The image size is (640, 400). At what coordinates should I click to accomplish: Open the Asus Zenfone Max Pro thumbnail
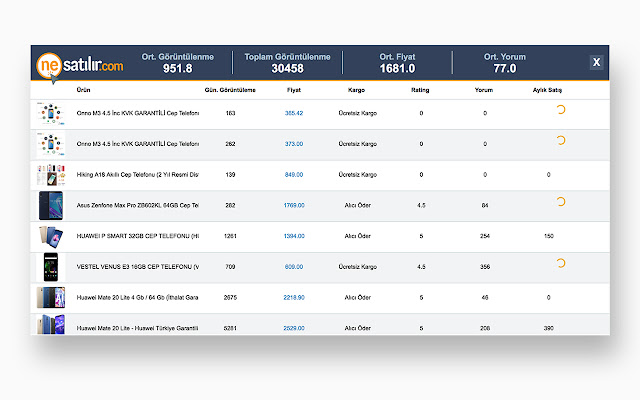(x=51, y=205)
